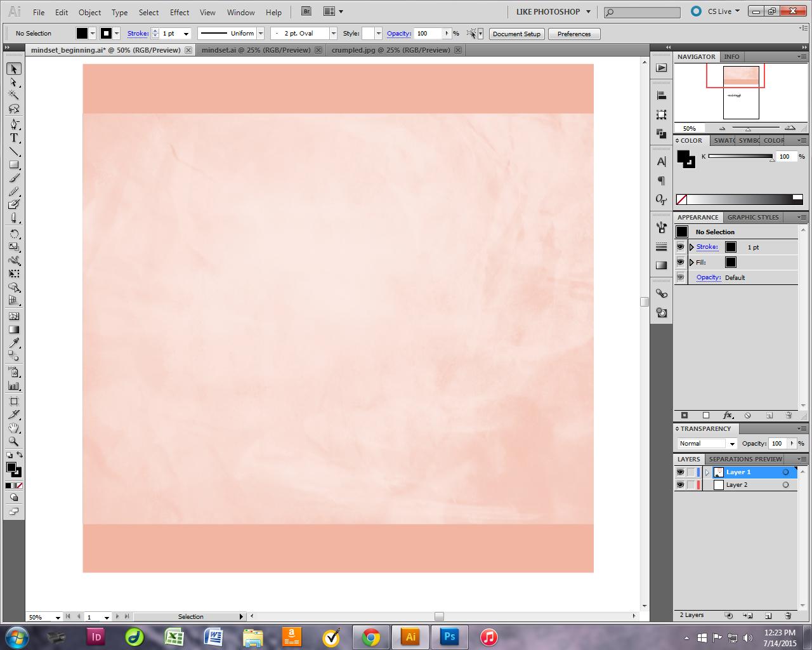Click Delete Selection trash icon in Layers panel
The width and height of the screenshot is (812, 650).
[x=788, y=616]
